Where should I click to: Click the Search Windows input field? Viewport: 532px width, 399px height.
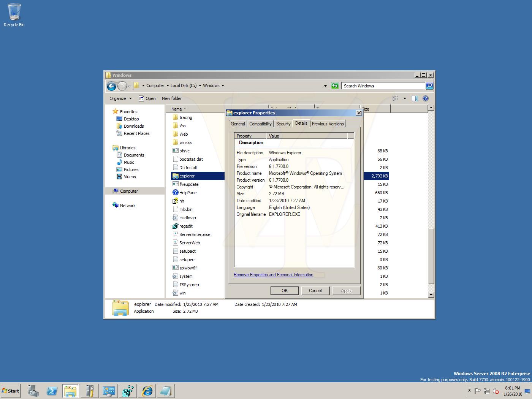click(383, 86)
